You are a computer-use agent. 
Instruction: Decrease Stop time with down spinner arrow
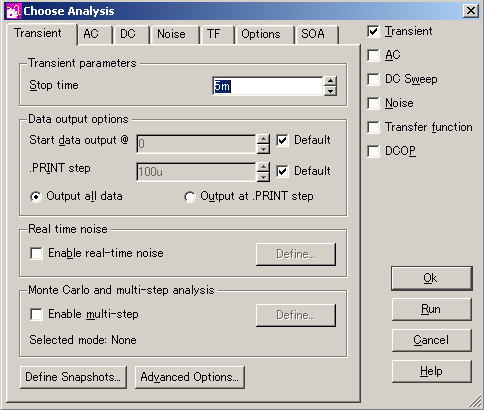[x=330, y=91]
